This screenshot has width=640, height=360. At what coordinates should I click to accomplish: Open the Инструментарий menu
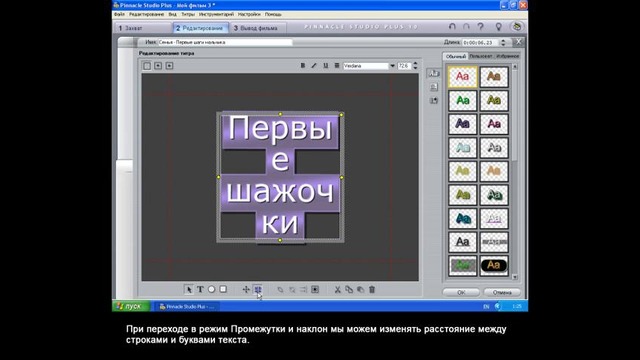[216, 14]
